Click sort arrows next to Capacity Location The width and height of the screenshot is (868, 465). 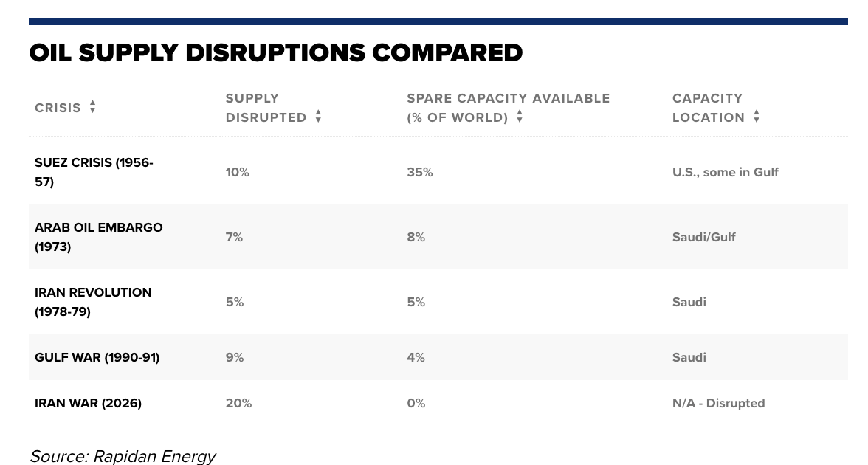click(757, 117)
